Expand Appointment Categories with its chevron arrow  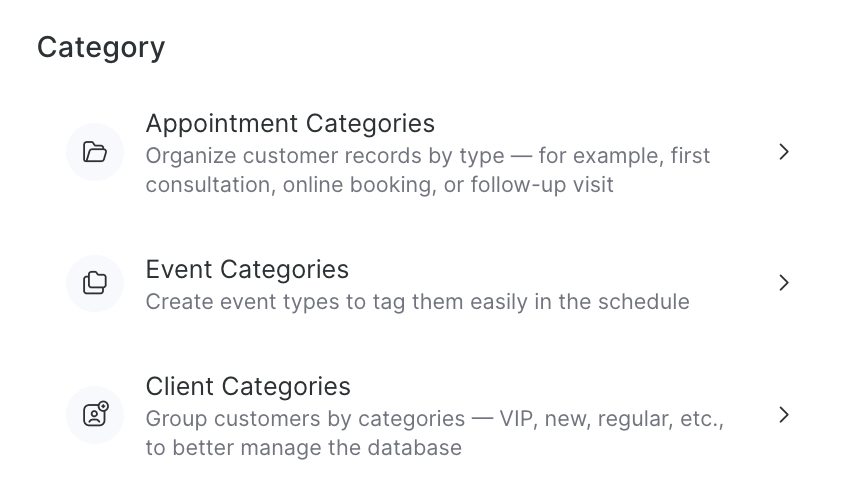(784, 152)
